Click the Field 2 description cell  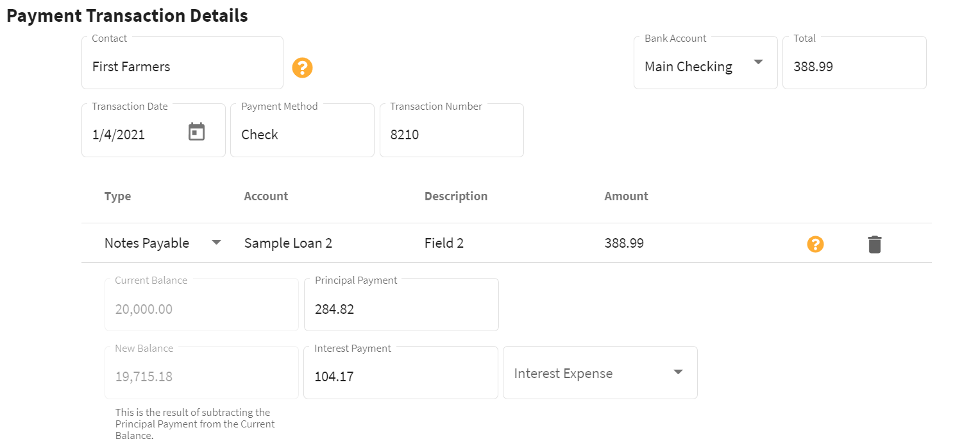(x=444, y=243)
